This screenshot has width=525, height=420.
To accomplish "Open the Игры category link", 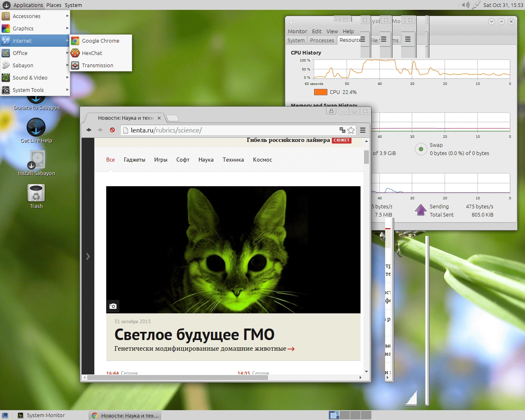I will (x=161, y=160).
